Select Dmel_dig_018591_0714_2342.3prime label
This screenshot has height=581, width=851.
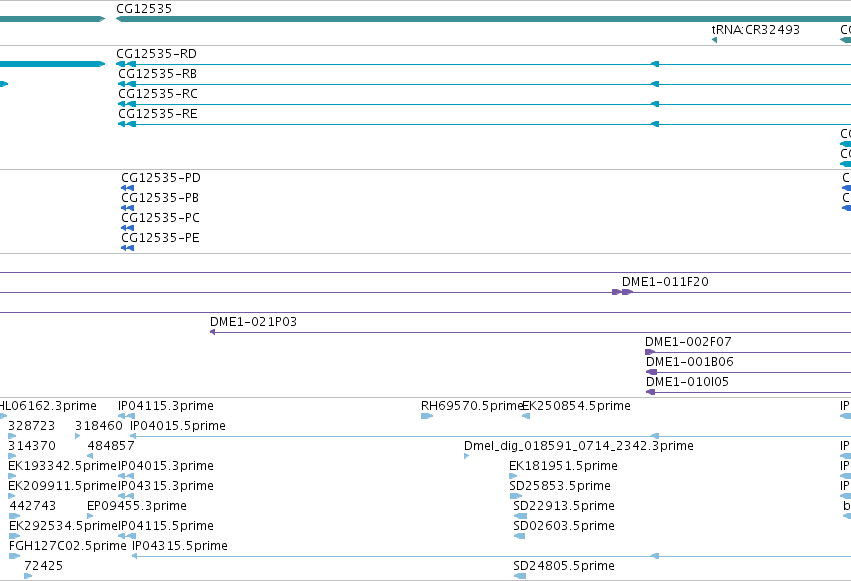pyautogui.click(x=579, y=446)
